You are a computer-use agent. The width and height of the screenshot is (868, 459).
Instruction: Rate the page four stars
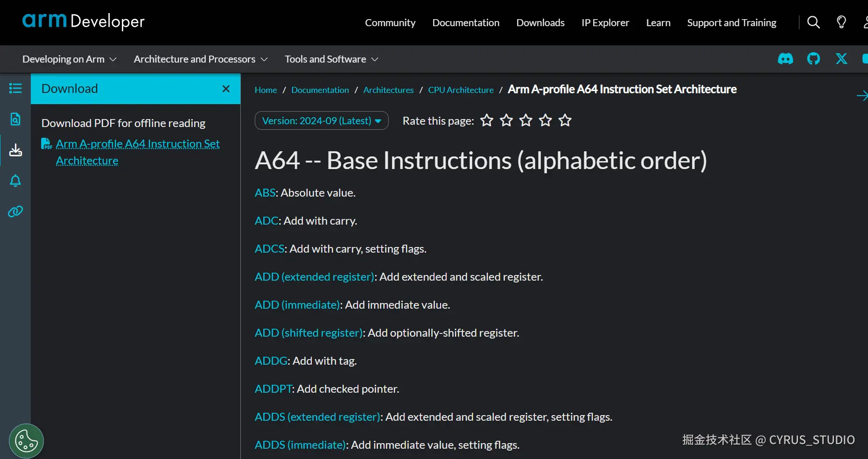coord(546,120)
